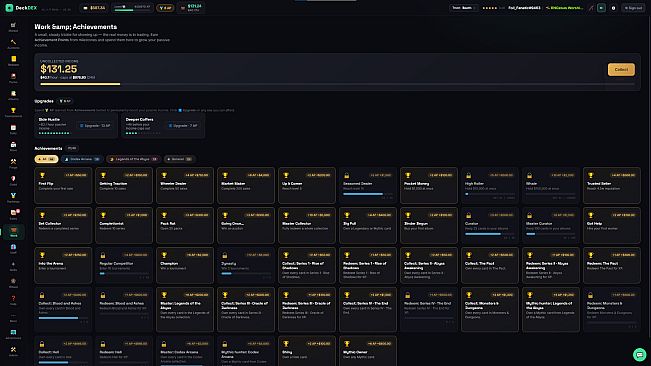Open the Market Maker achievement card
Viewport: 651px width, 366px height.
[x=246, y=185]
